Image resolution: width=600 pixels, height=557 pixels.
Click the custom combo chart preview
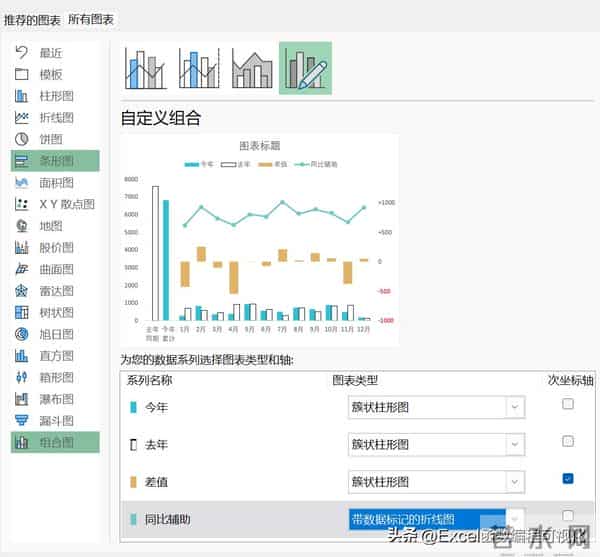click(x=259, y=240)
